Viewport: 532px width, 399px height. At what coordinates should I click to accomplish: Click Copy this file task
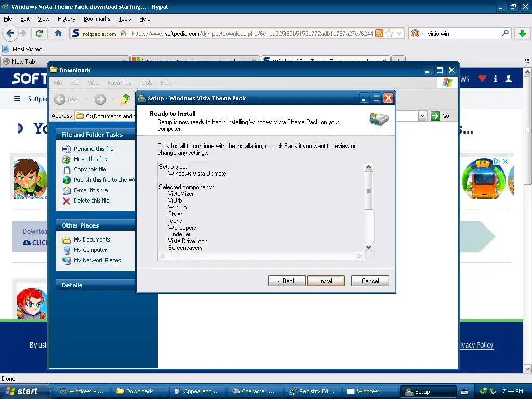[x=89, y=169]
